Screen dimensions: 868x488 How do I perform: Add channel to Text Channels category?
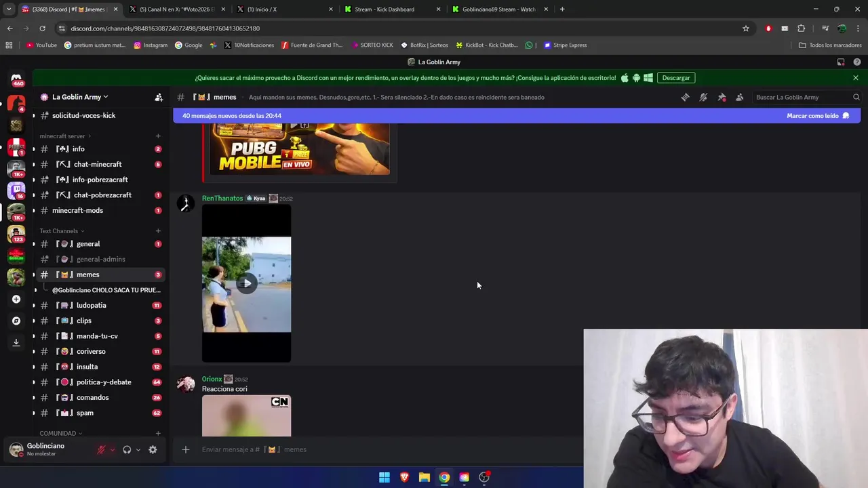tap(158, 231)
